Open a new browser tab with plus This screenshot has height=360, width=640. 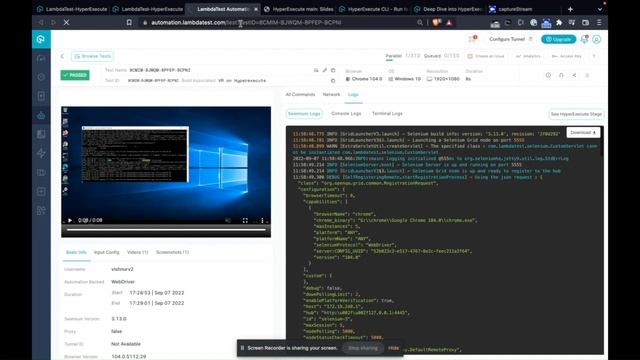(570, 9)
